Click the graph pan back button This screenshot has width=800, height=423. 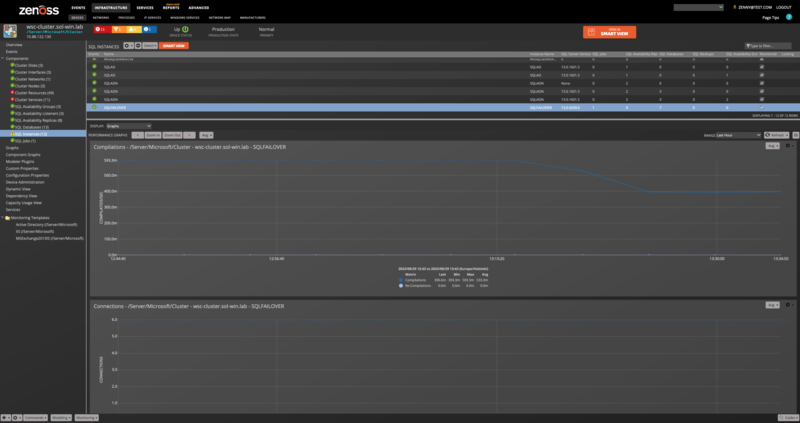coord(137,135)
